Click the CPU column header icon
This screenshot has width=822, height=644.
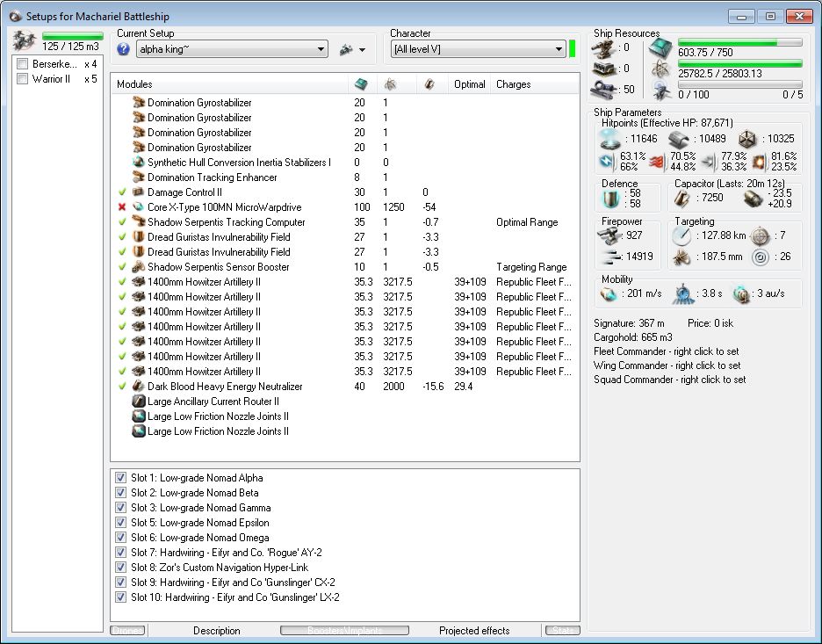click(361, 84)
